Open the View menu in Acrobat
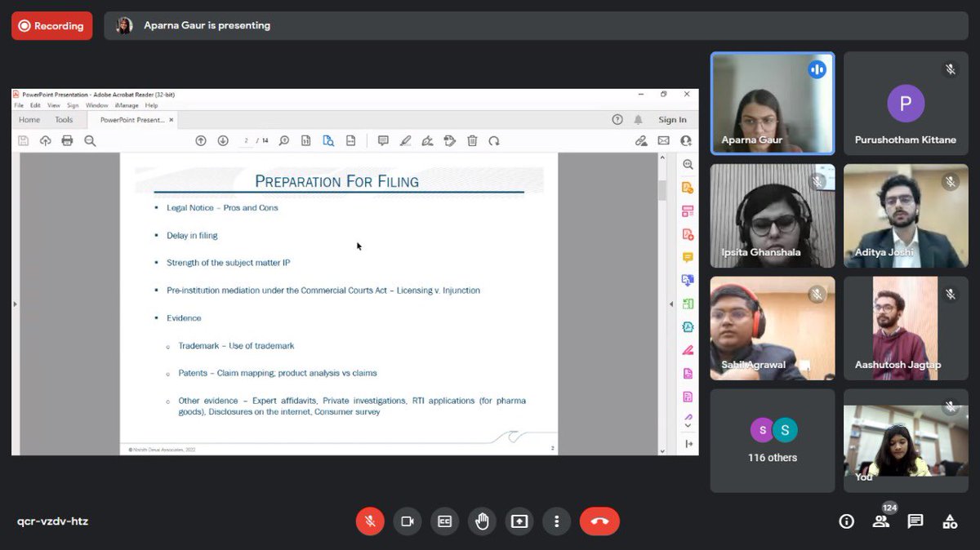Image resolution: width=980 pixels, height=550 pixels. pyautogui.click(x=54, y=105)
